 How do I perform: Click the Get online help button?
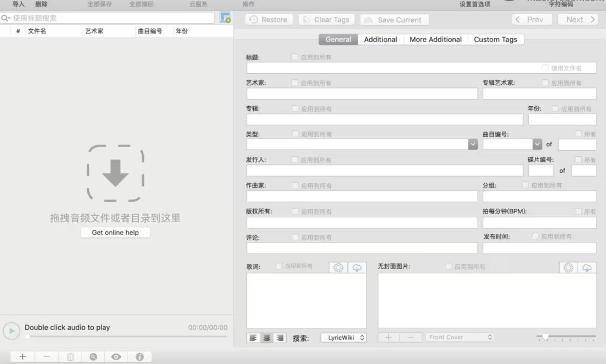pyautogui.click(x=115, y=232)
